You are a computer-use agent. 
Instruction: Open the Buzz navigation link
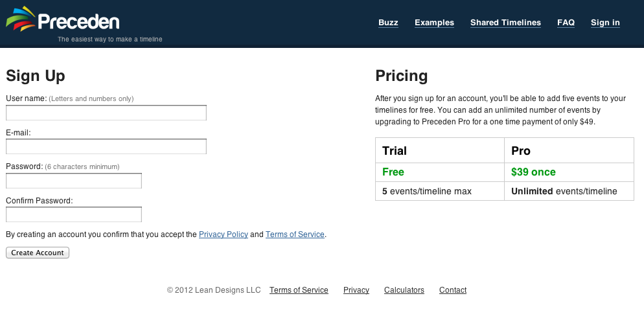pyautogui.click(x=388, y=23)
